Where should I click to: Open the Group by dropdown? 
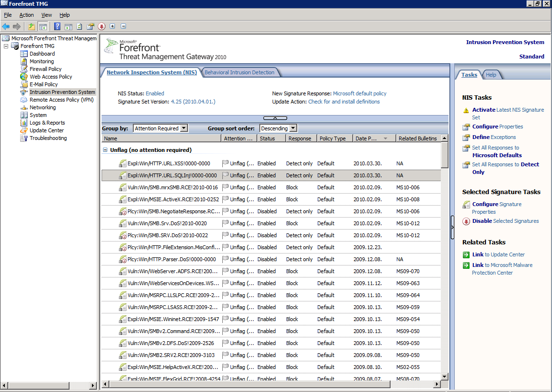pyautogui.click(x=184, y=128)
